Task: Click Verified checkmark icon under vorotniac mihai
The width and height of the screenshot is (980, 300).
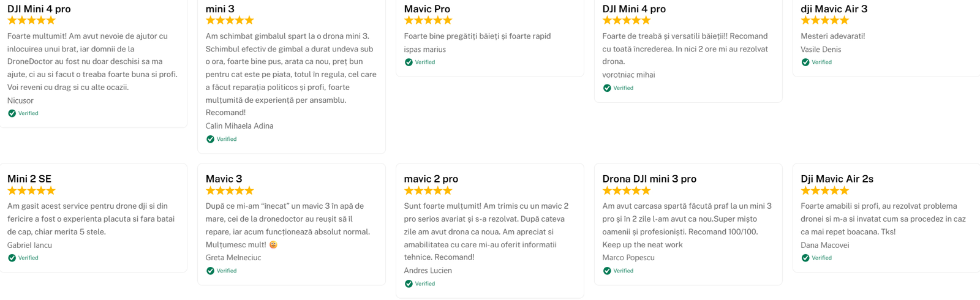Action: click(x=607, y=88)
